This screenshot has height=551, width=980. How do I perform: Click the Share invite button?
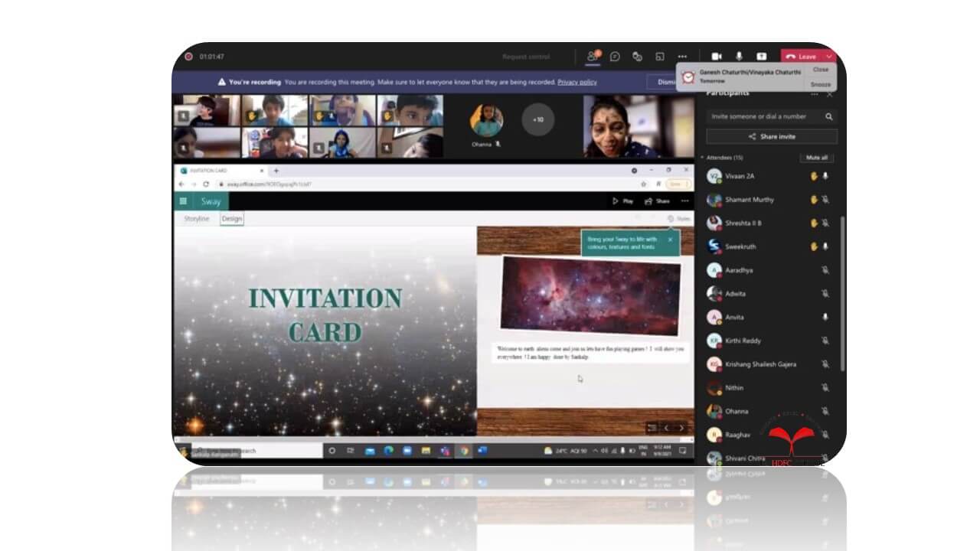pos(771,136)
